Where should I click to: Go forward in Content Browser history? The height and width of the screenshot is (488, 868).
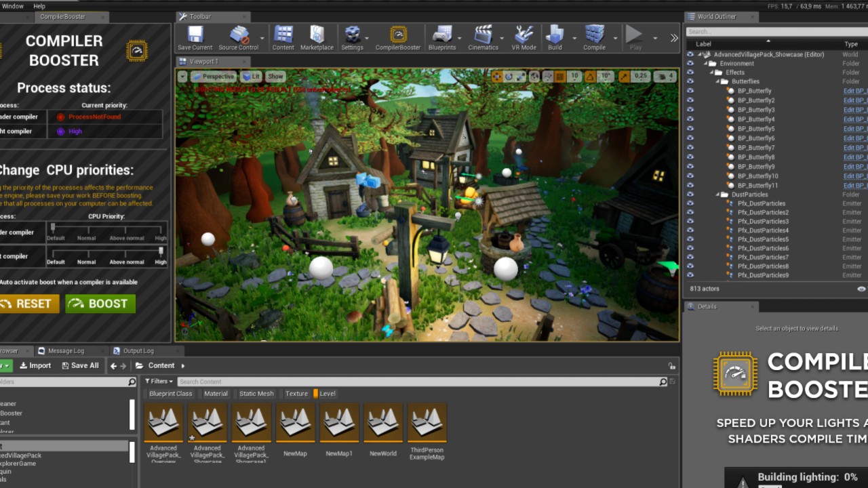[x=123, y=366]
